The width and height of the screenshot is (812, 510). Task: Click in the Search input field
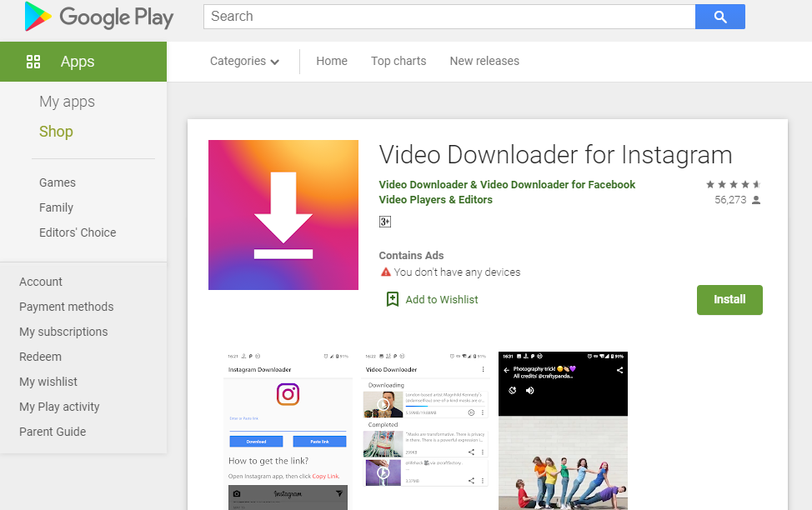[449, 17]
